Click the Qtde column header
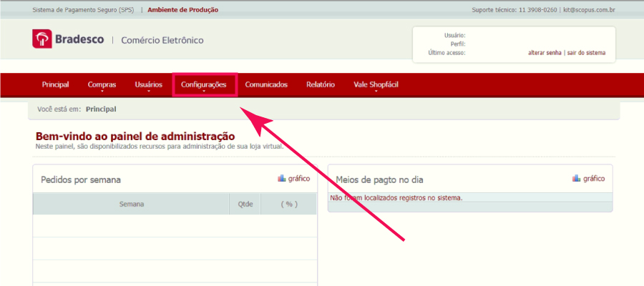 coord(245,204)
